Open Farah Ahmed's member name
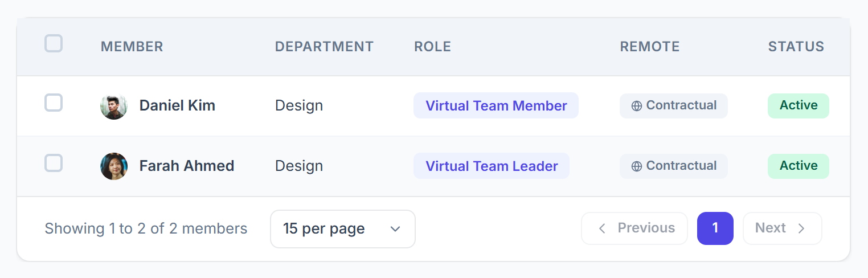This screenshot has width=868, height=278. coord(187,166)
